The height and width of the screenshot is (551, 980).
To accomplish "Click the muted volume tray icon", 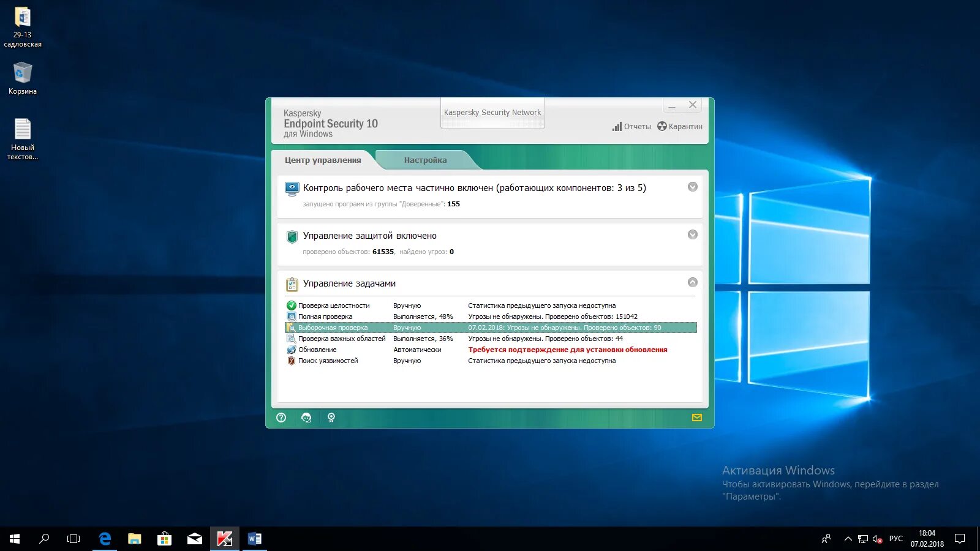I will click(x=877, y=539).
